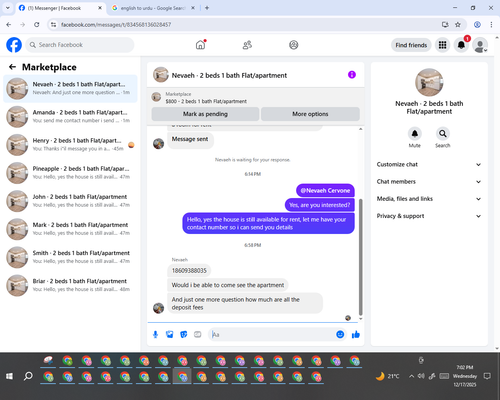Viewport: 500px width, 400px height.
Task: Mute the chat using the bell icon
Action: 415,134
